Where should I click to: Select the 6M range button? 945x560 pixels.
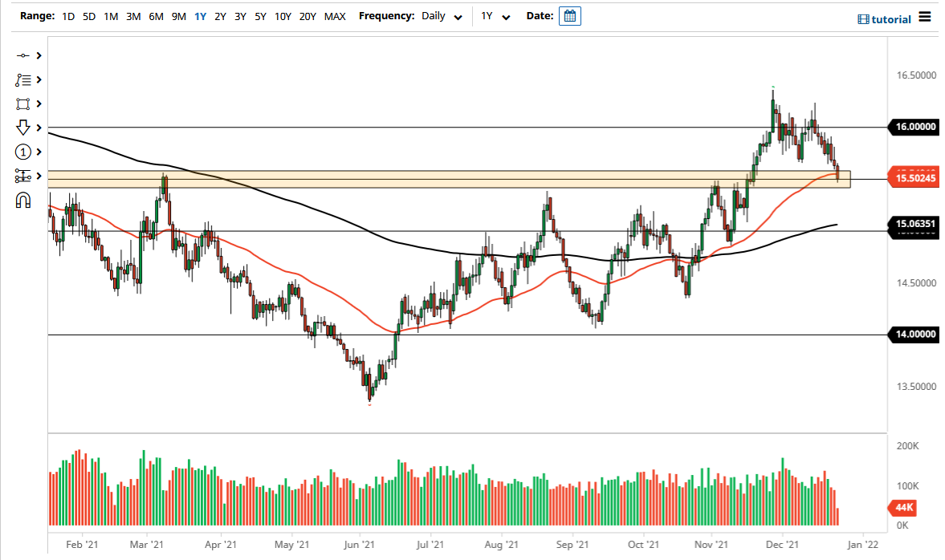coord(156,16)
